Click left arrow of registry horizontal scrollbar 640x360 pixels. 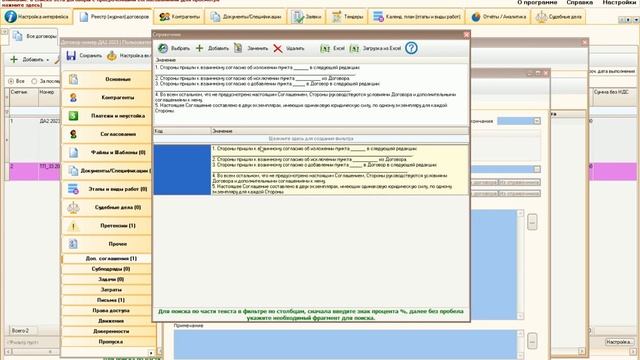[x=7, y=351]
